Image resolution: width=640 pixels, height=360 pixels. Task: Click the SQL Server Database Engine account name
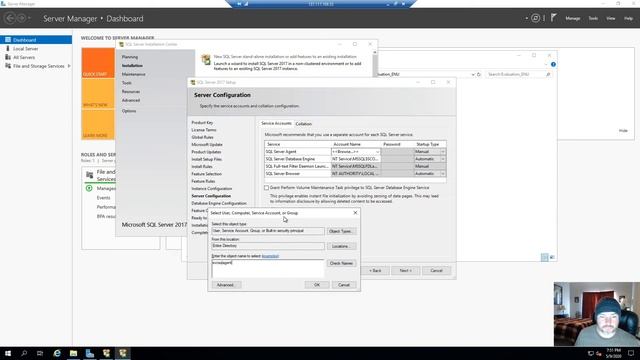click(356, 159)
